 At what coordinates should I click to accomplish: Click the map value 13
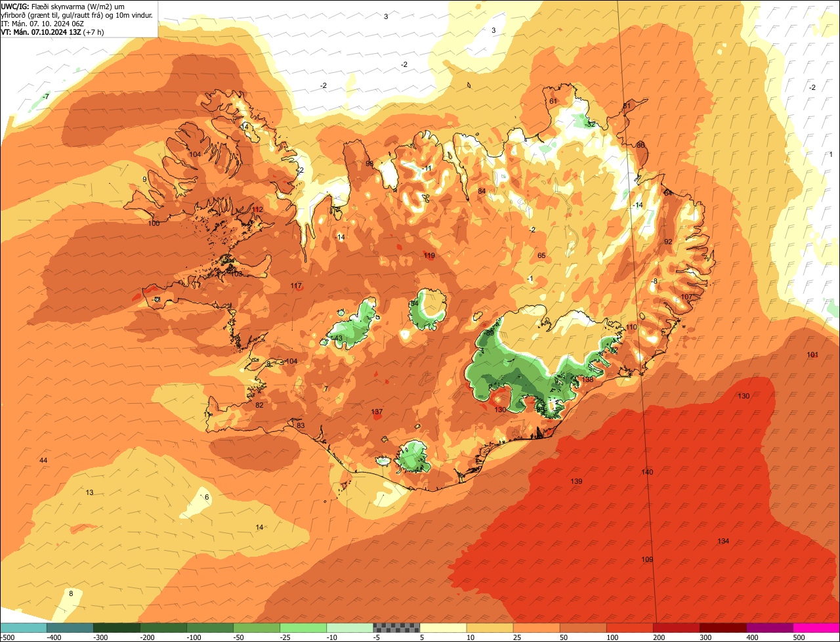(89, 492)
